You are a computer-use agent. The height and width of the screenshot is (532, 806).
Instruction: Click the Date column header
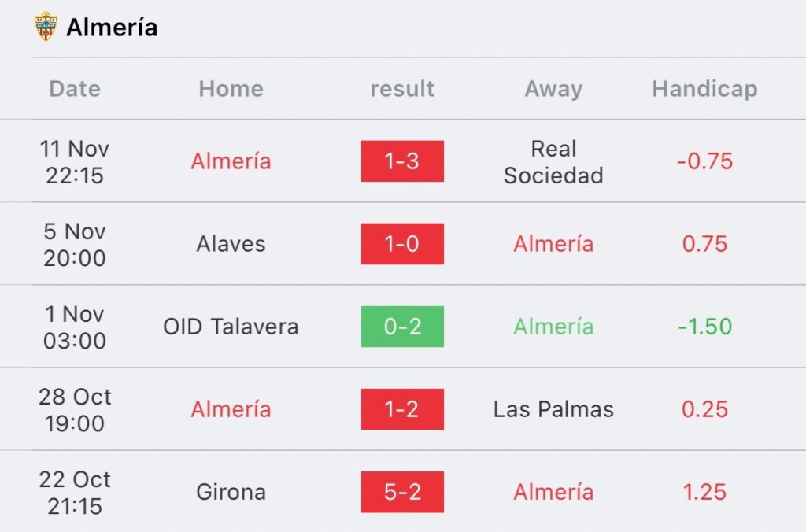(75, 88)
